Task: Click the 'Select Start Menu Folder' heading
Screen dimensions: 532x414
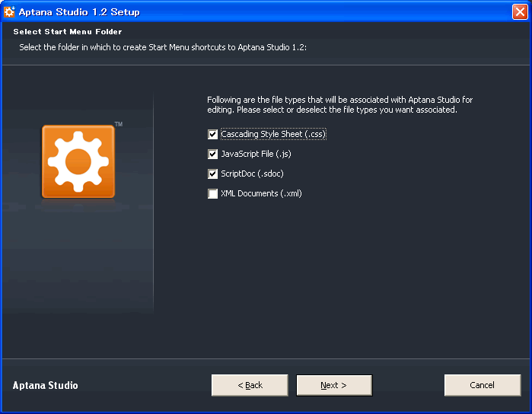Action: 68,31
